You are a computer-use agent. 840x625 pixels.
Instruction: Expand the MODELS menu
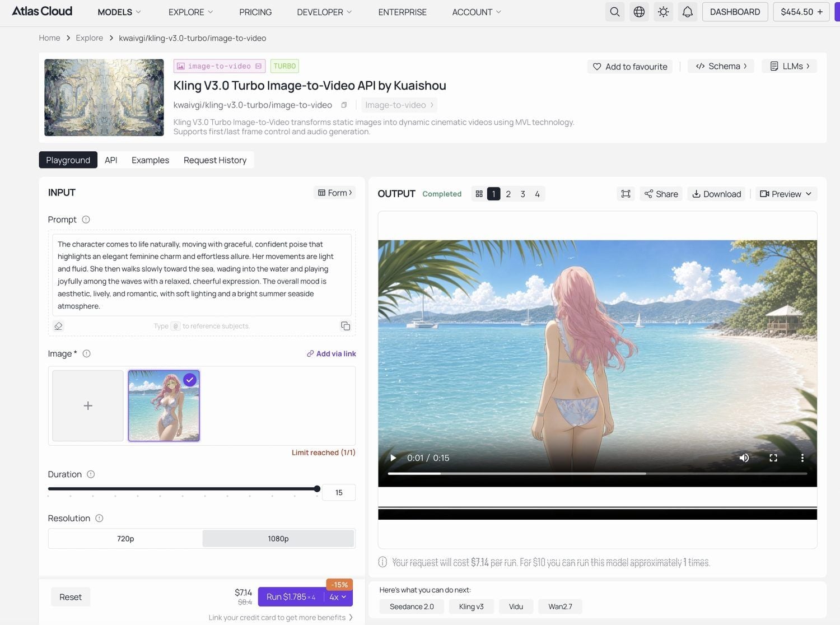119,12
